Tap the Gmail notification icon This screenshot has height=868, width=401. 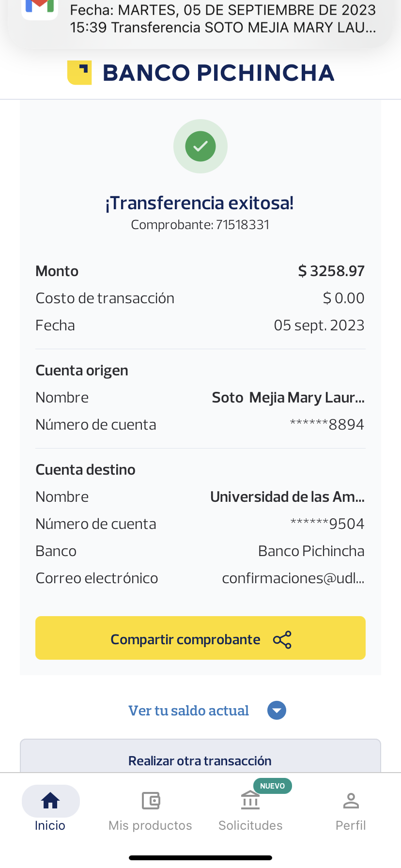click(40, 7)
